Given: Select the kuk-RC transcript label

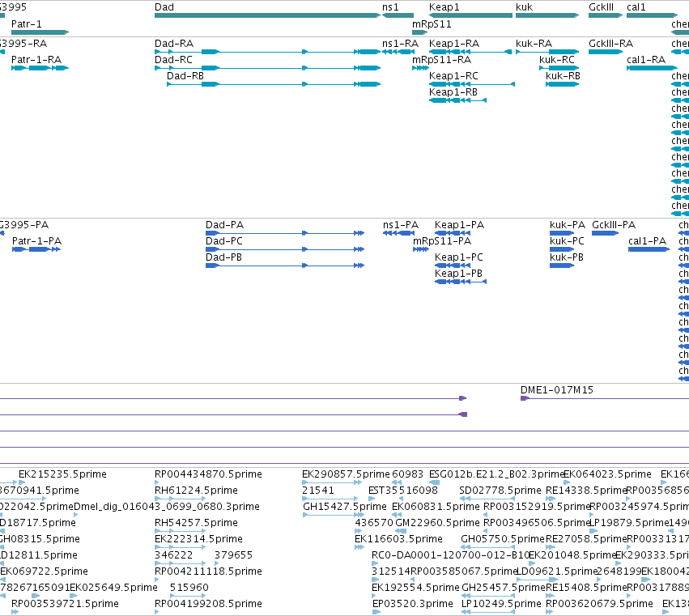Looking at the screenshot, I should pyautogui.click(x=557, y=60).
